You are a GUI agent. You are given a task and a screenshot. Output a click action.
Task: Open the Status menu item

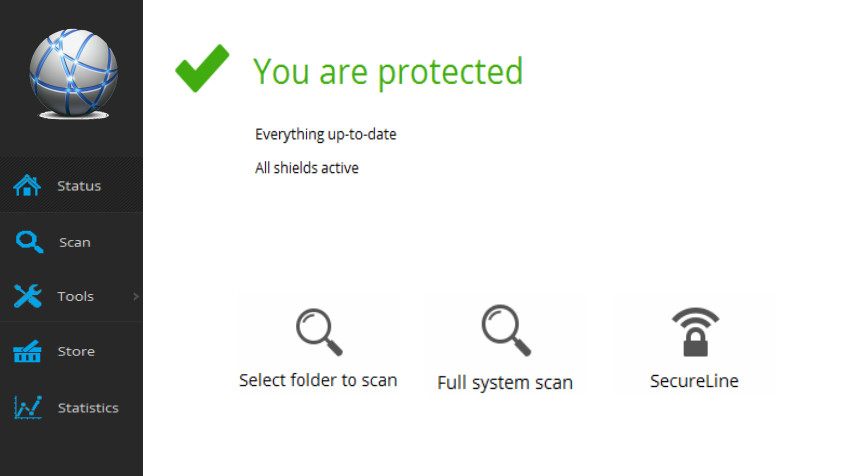[71, 186]
